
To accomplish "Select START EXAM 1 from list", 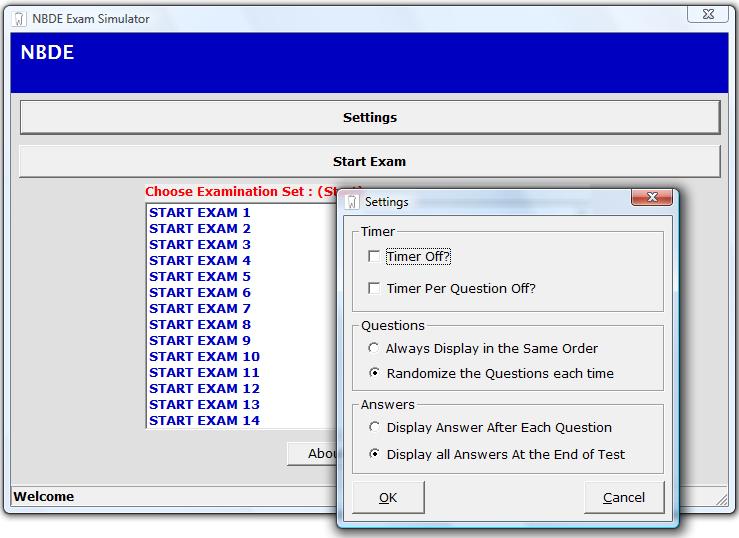I will [200, 212].
